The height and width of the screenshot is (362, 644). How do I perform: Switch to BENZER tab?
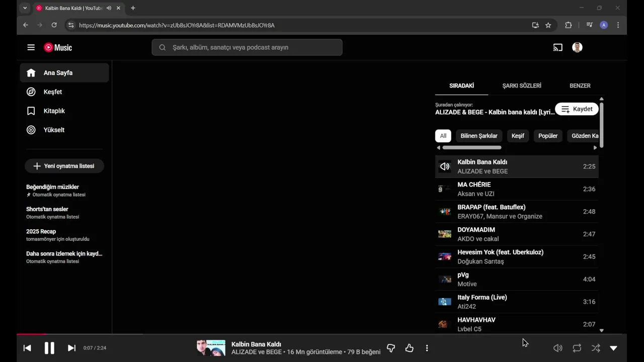580,85
